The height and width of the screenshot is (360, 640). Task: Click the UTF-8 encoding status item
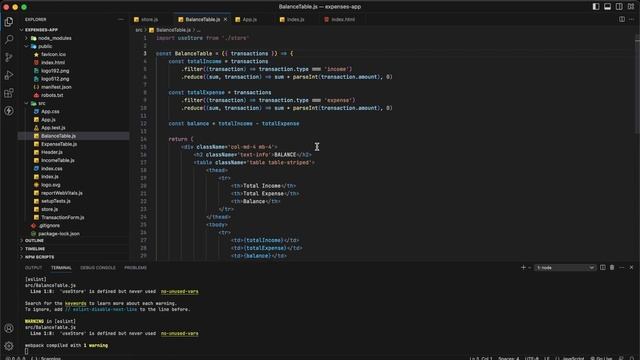tap(532, 358)
